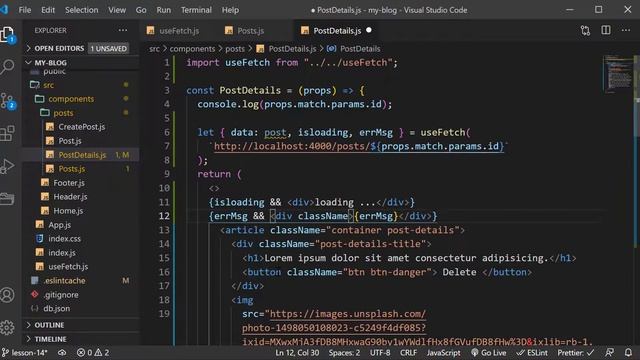Open problems via errors and warnings counter

93,352
